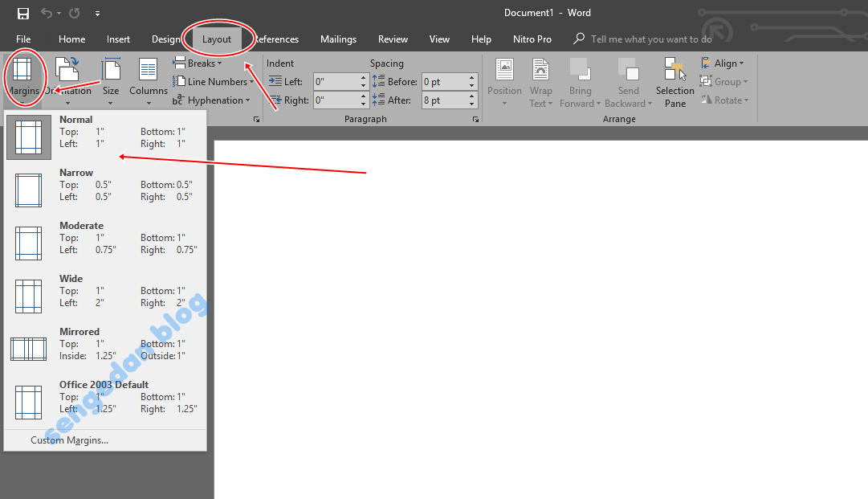Expand the Bring Forward arrow
This screenshot has width=868, height=499.
pyautogui.click(x=598, y=104)
